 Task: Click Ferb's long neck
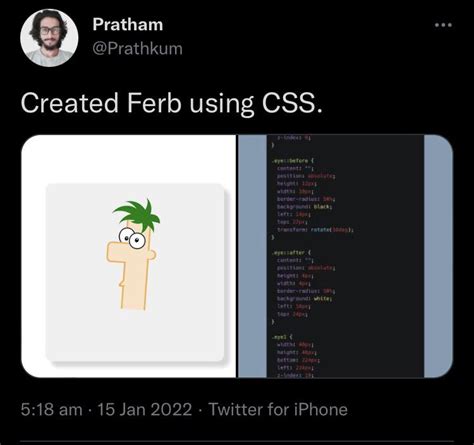(x=133, y=286)
